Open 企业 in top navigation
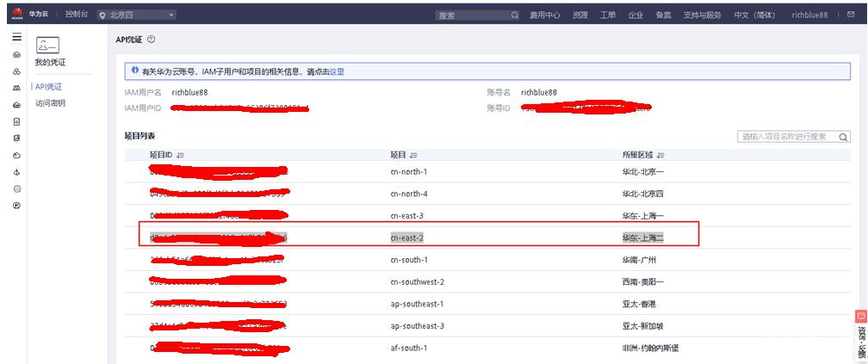This screenshot has height=364, width=868. tap(635, 15)
